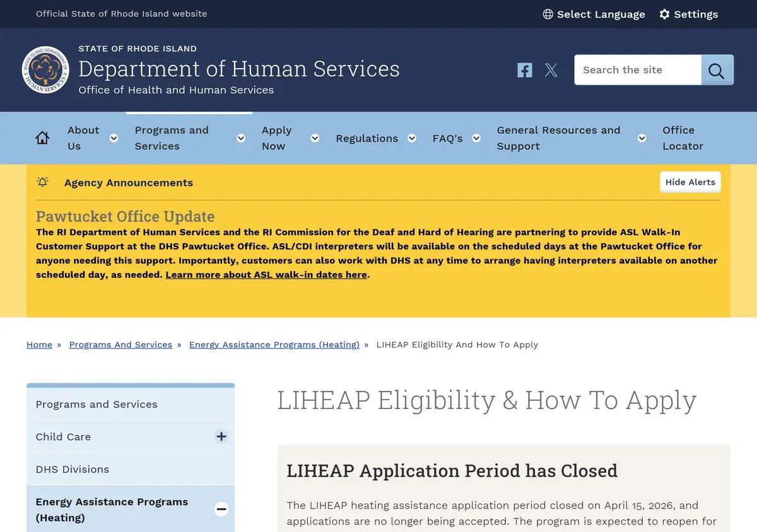
Task: Expand General Resources and Support chevron
Action: [642, 138]
